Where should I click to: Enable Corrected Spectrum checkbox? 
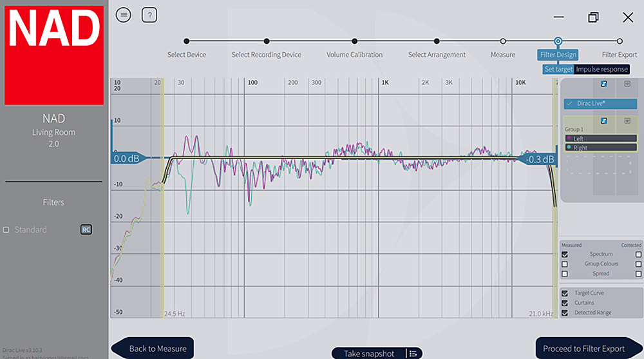click(638, 254)
